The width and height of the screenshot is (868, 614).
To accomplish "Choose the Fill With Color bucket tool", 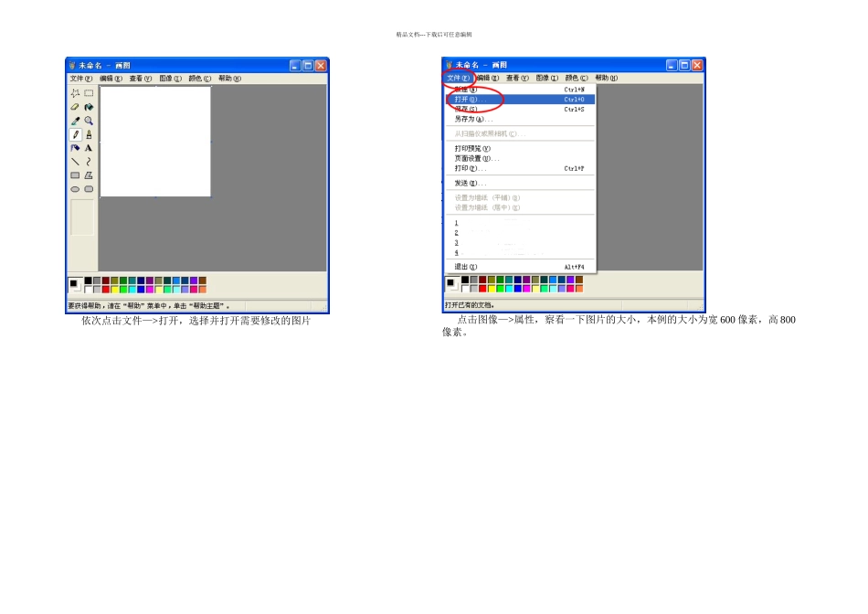I will tap(89, 107).
